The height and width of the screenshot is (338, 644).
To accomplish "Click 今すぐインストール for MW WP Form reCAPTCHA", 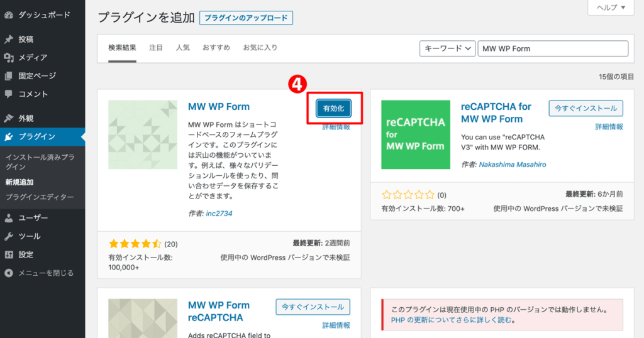I will 313,307.
